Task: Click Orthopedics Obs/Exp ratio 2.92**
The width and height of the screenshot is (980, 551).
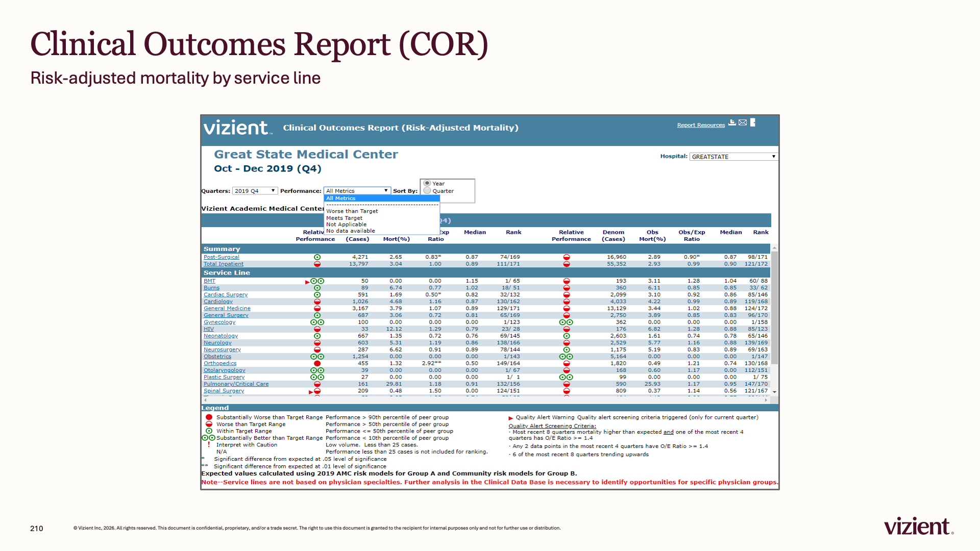Action: [431, 363]
